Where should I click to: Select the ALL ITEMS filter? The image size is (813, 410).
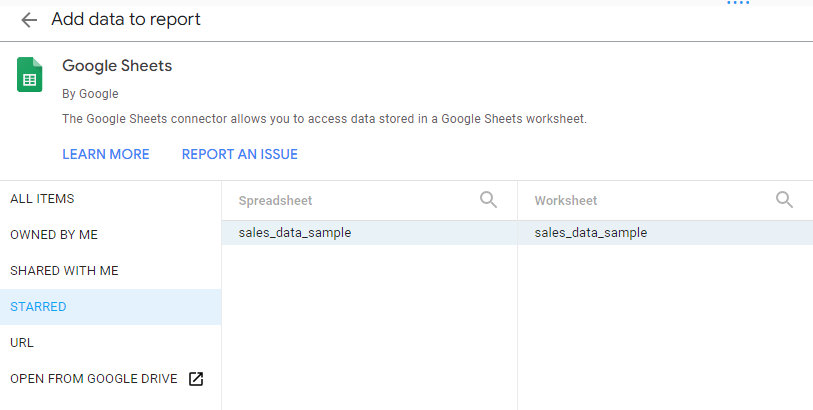click(42, 199)
